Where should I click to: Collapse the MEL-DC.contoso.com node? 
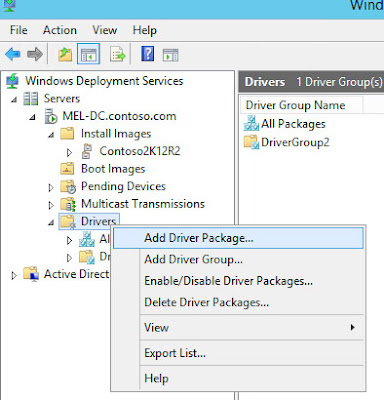click(x=32, y=117)
